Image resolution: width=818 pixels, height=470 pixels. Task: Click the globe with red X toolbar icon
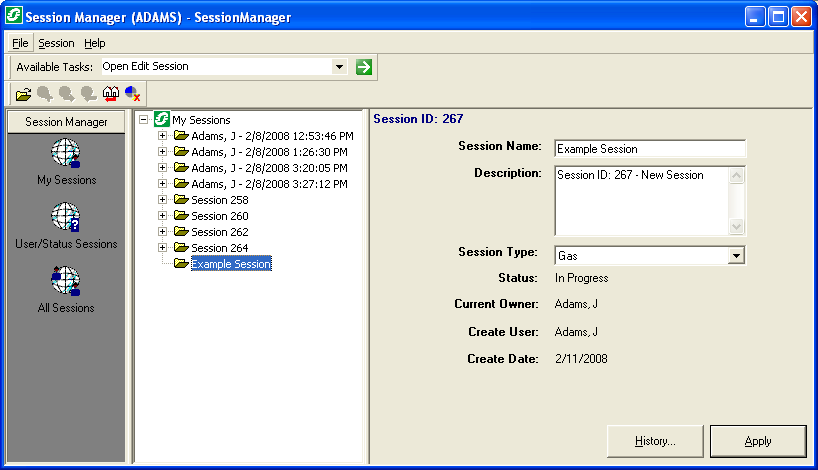[132, 94]
